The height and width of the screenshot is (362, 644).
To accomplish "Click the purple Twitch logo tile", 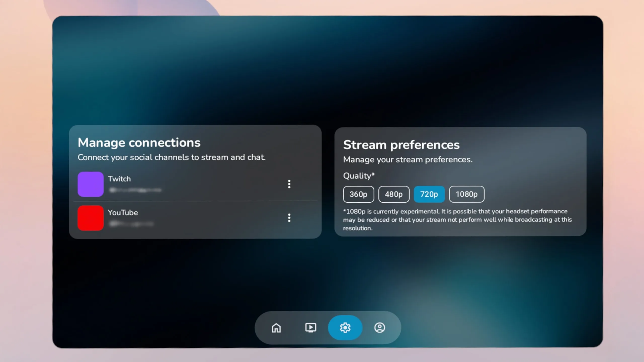I will 91,184.
